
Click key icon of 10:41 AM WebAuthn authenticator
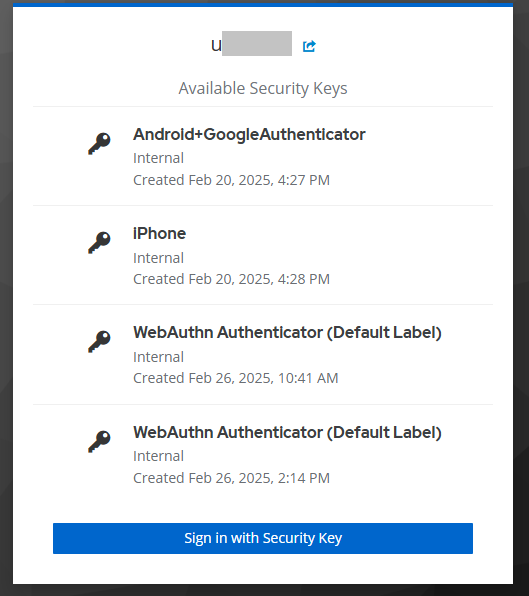99,341
